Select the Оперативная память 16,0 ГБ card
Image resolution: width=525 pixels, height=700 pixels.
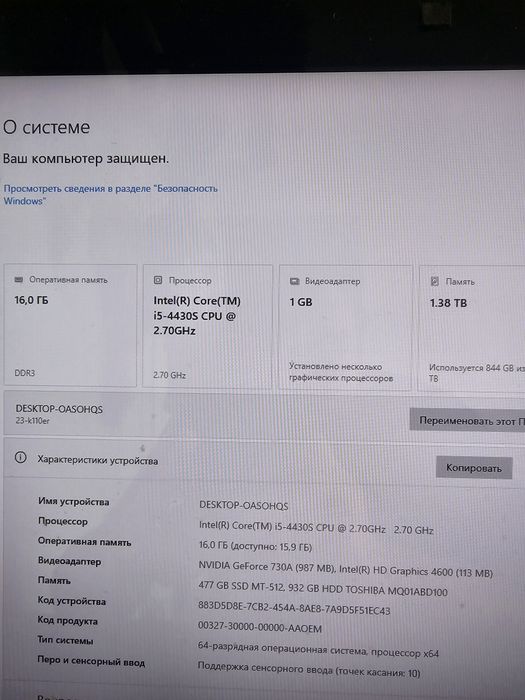pyautogui.click(x=70, y=325)
